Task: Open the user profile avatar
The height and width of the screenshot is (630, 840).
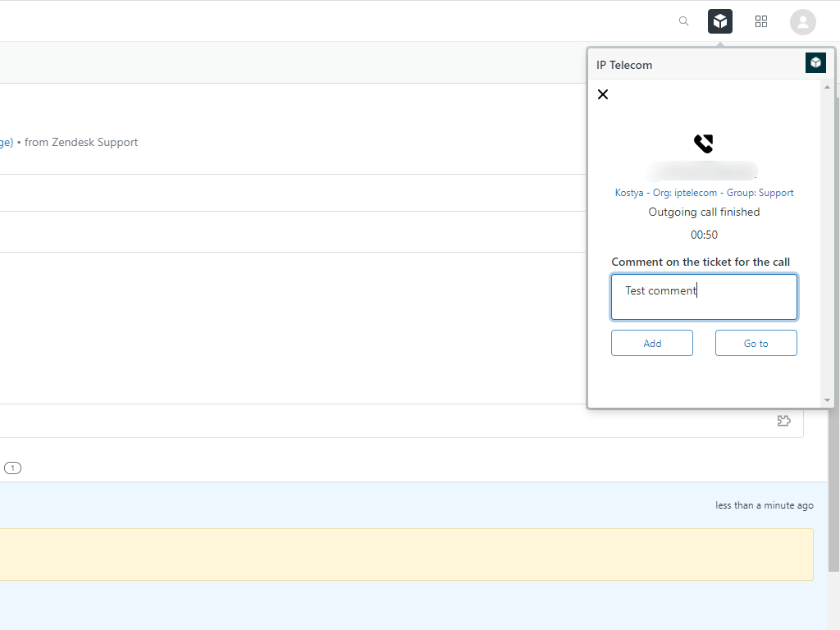Action: [x=802, y=22]
